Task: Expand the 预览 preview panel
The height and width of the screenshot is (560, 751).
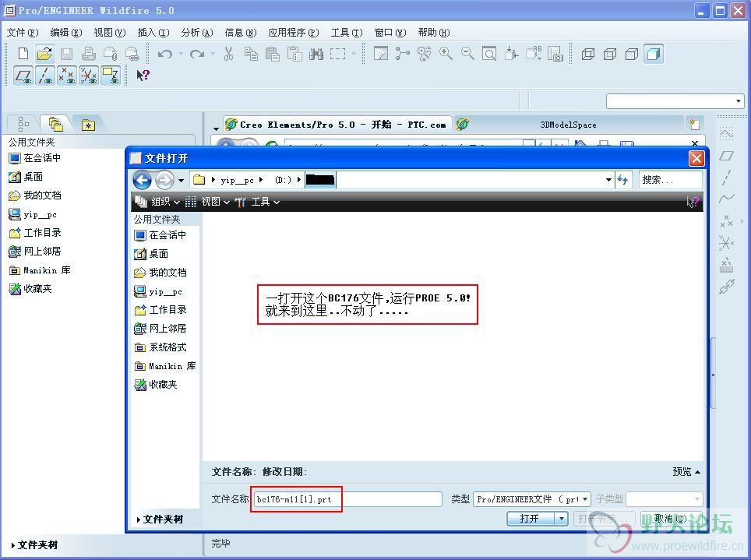Action: [686, 472]
